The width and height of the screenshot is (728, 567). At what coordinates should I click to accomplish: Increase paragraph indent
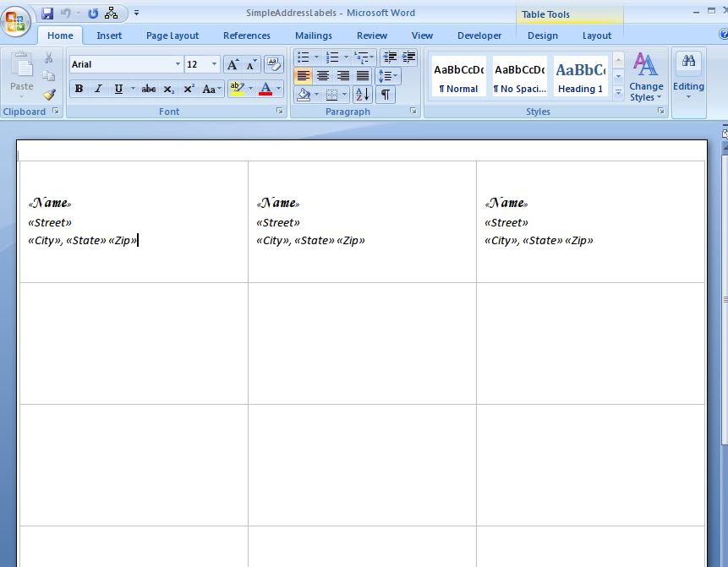(408, 57)
